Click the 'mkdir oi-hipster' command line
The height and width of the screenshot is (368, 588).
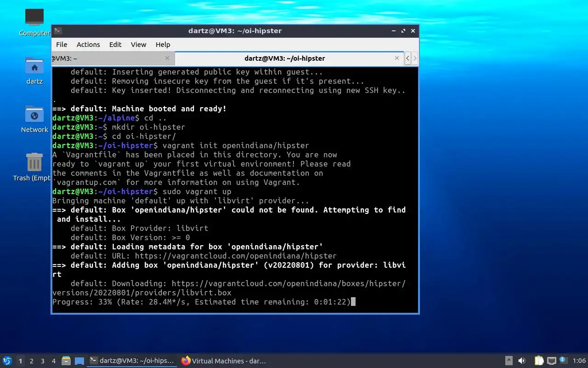[119, 127]
